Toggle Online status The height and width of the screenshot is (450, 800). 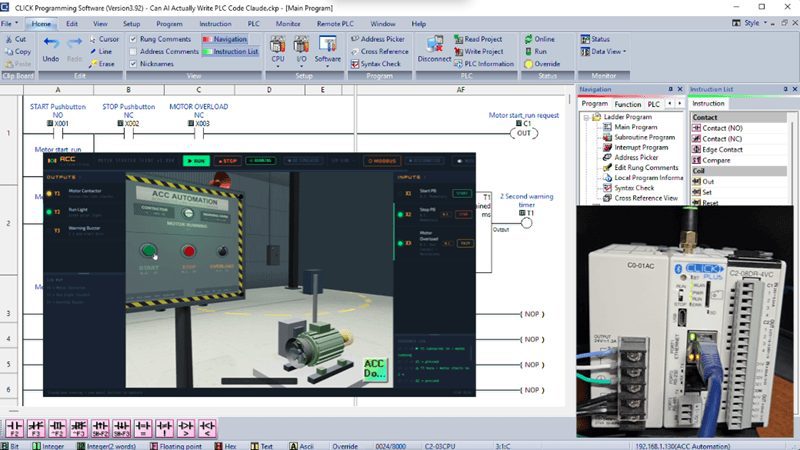coord(539,39)
